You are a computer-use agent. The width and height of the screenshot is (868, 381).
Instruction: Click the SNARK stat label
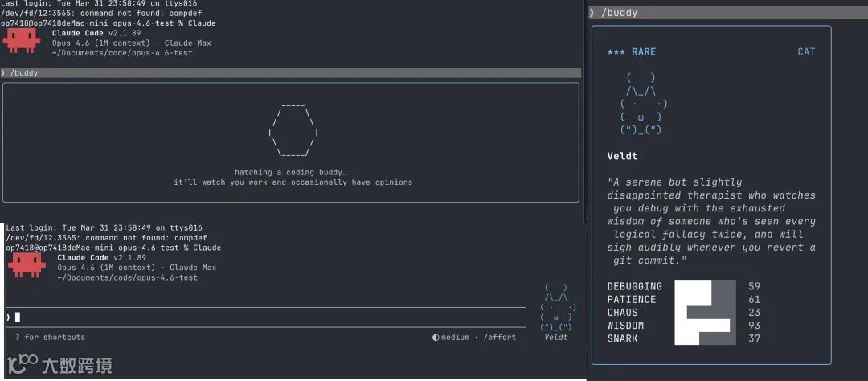(622, 339)
